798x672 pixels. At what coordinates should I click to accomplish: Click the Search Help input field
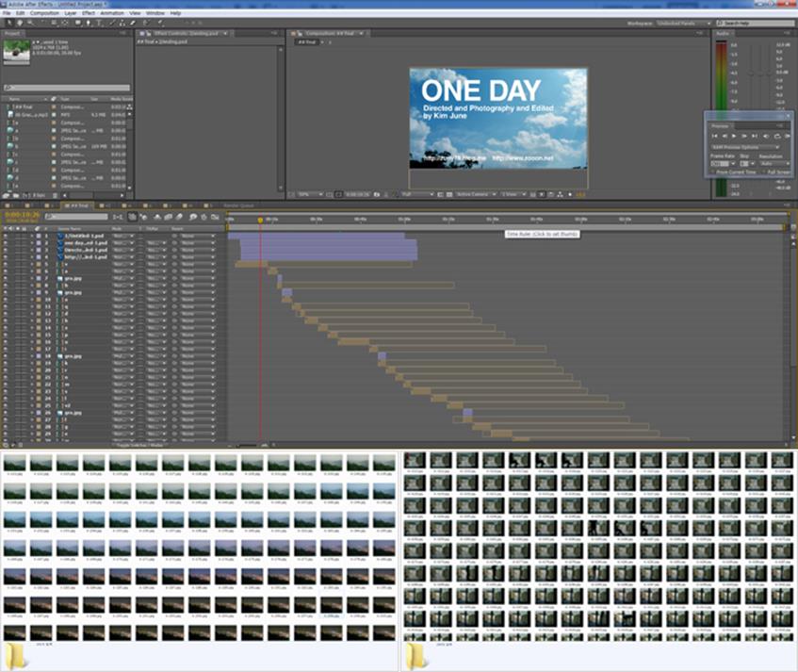[755, 24]
